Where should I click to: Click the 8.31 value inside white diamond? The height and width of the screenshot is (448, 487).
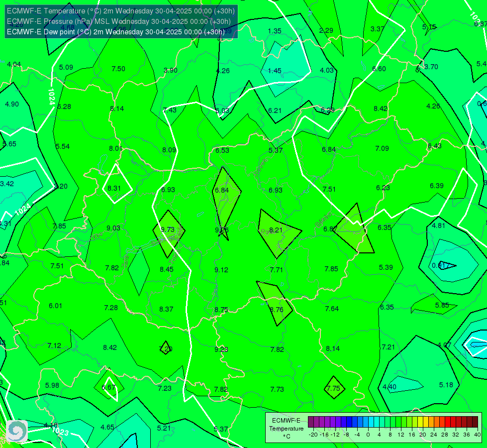click(114, 188)
